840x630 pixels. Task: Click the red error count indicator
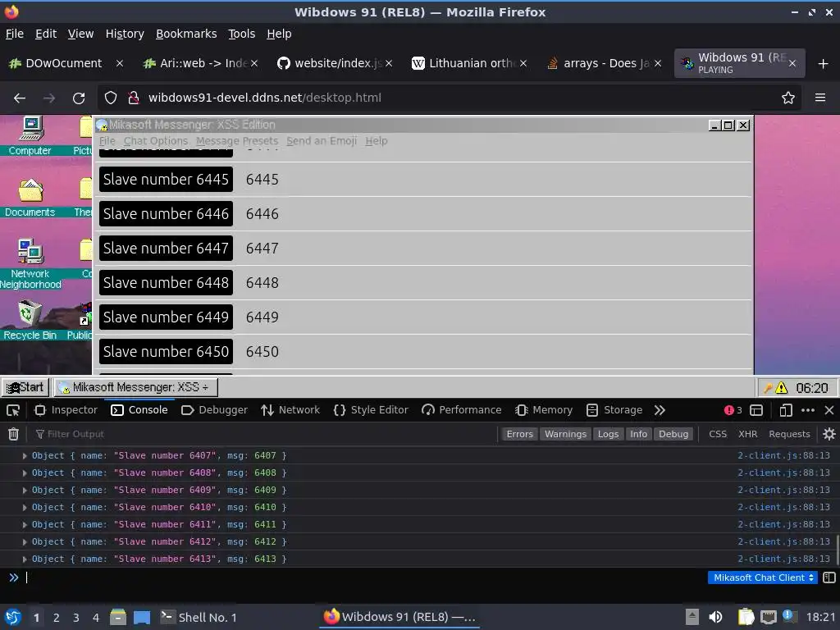[733, 410]
